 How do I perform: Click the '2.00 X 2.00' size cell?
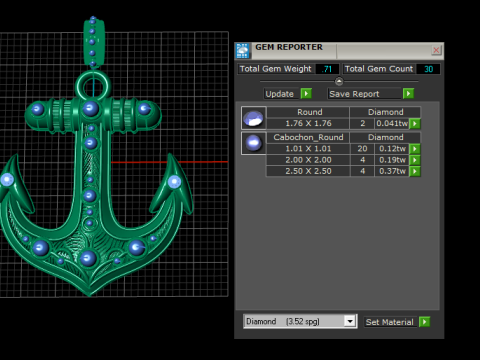coord(308,160)
